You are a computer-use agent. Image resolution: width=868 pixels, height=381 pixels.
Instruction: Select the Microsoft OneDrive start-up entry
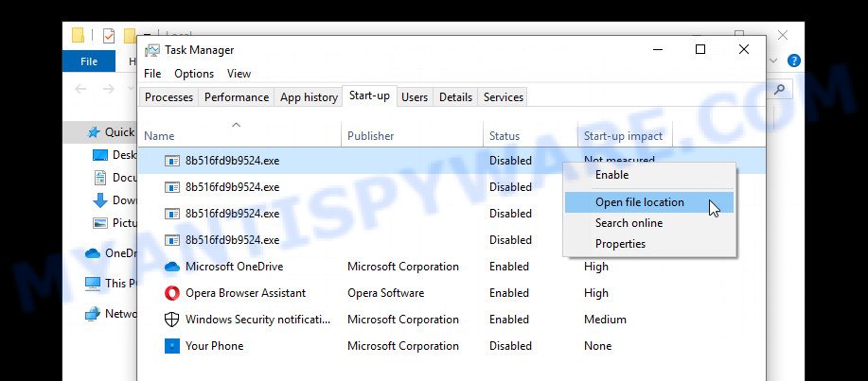(x=452, y=267)
